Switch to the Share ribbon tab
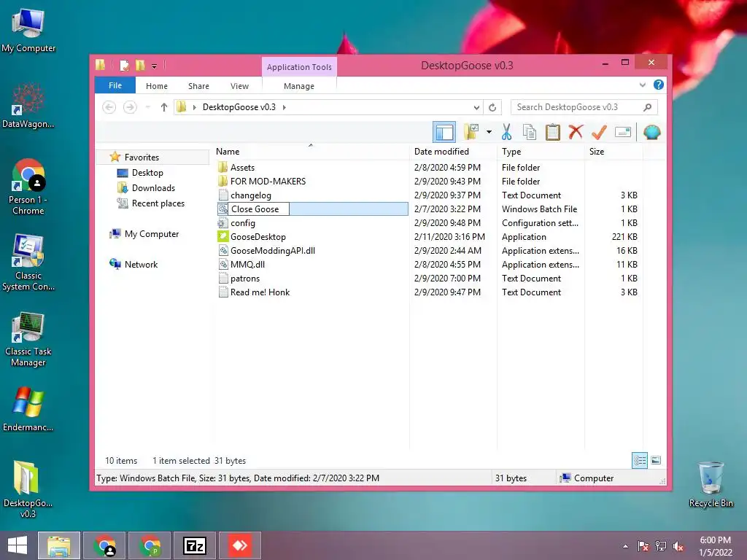Image resolution: width=747 pixels, height=560 pixels. (x=198, y=86)
